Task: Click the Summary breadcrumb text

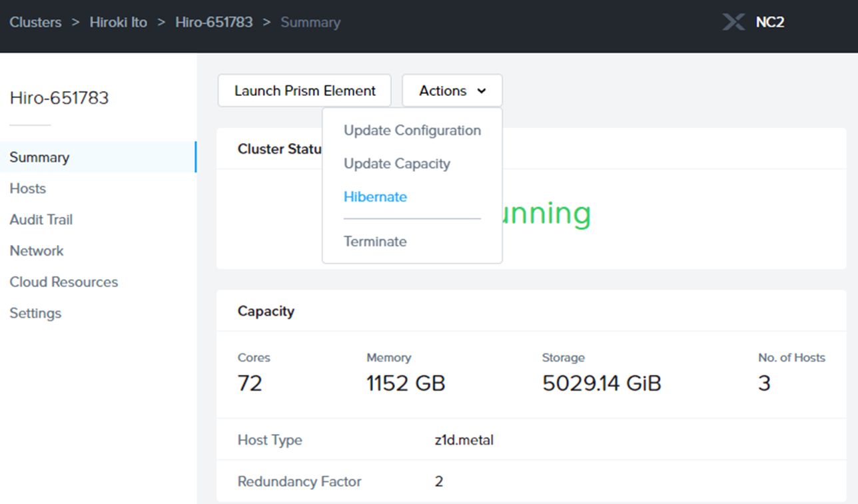Action: pyautogui.click(x=310, y=22)
